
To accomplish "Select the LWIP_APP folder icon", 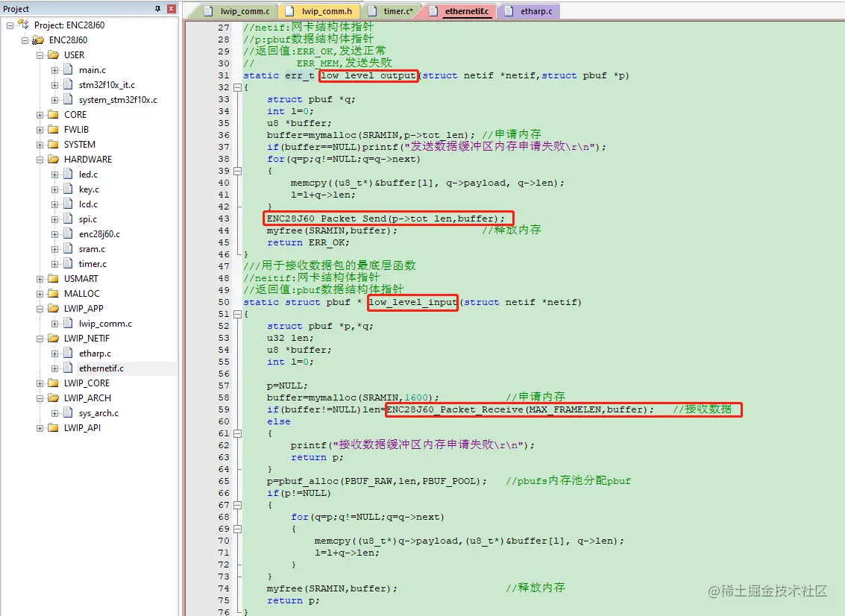I will pos(53,308).
